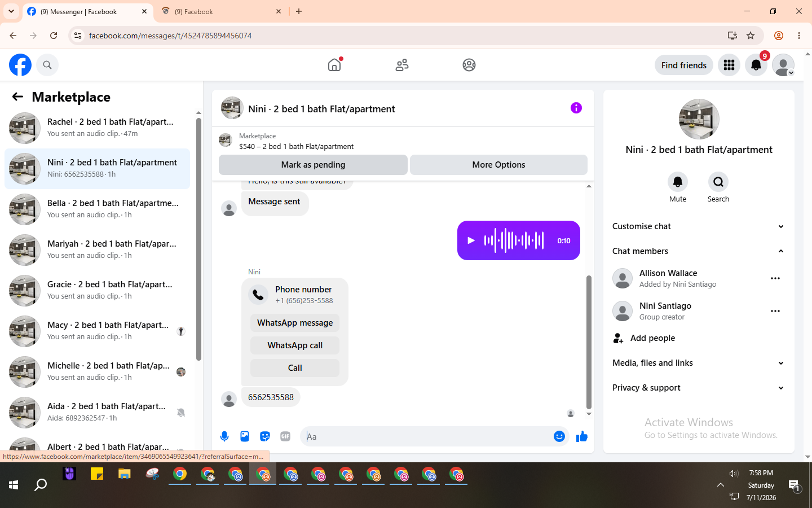Click Add people icon row
The image size is (812, 508).
[x=699, y=338]
